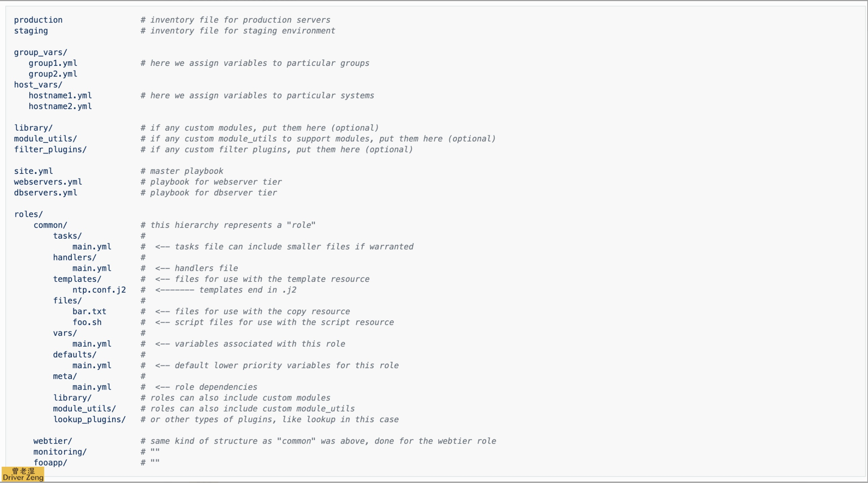Select hostname2.yml entry
This screenshot has width=868, height=483.
point(60,106)
